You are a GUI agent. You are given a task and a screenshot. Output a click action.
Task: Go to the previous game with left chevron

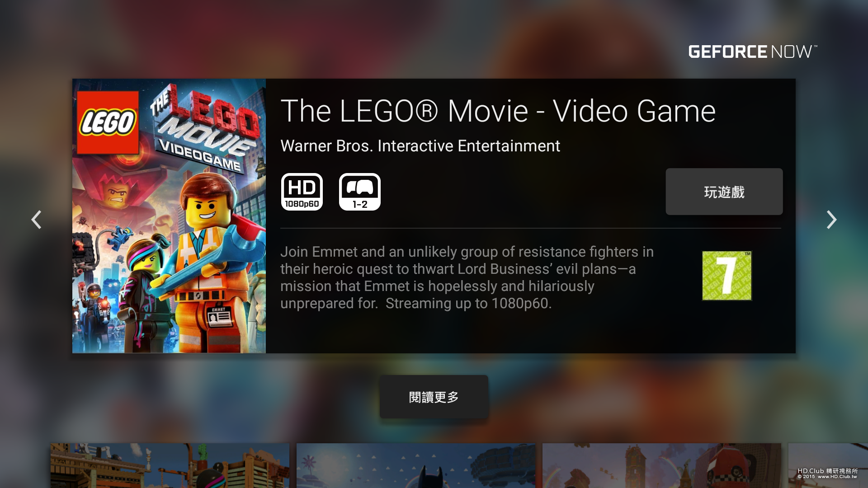(36, 220)
